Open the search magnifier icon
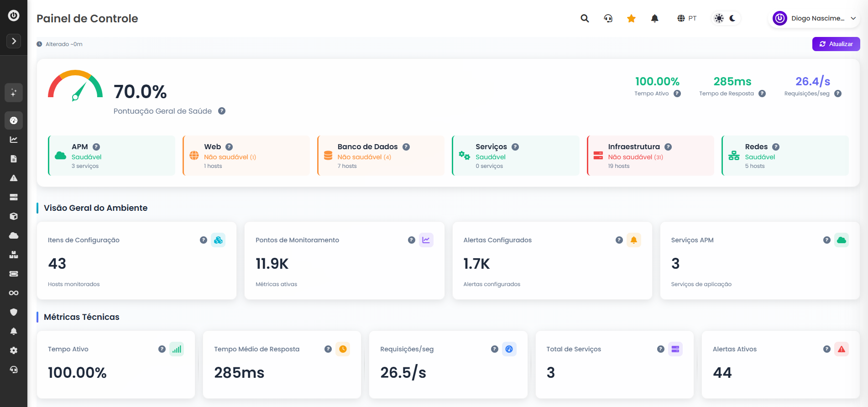 coord(585,18)
